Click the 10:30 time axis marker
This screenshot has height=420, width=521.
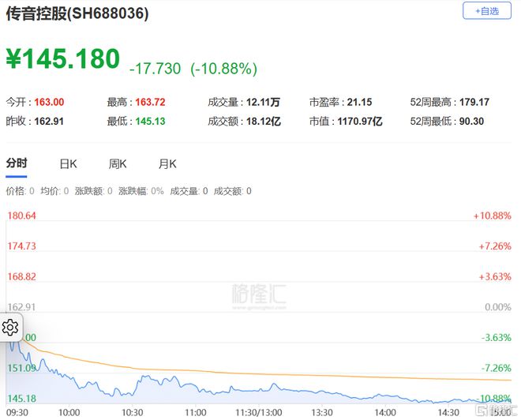tap(133, 413)
